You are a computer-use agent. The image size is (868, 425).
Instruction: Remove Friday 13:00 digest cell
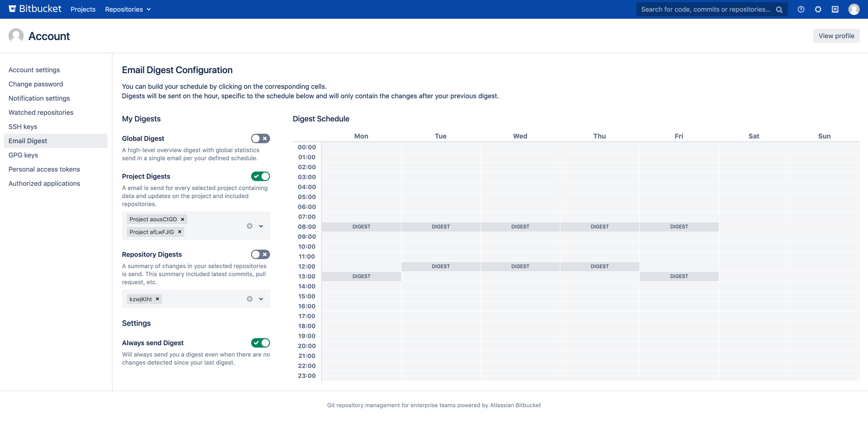(679, 276)
